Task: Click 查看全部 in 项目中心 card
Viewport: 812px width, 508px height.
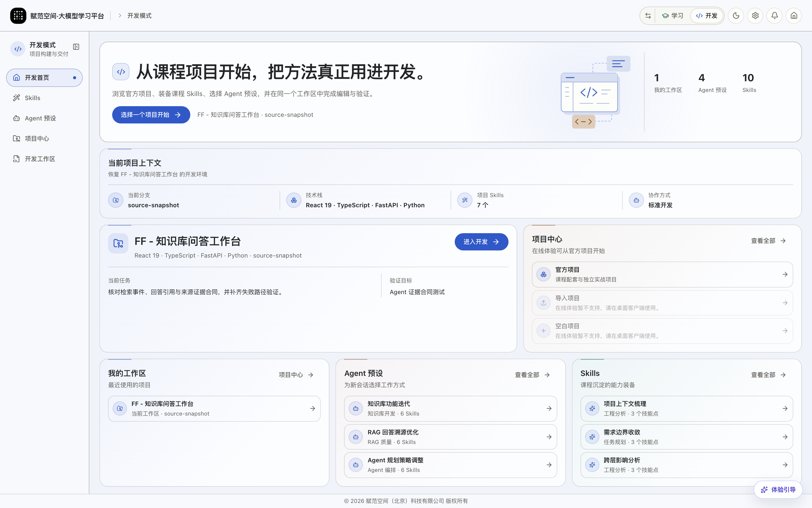Action: tap(768, 241)
